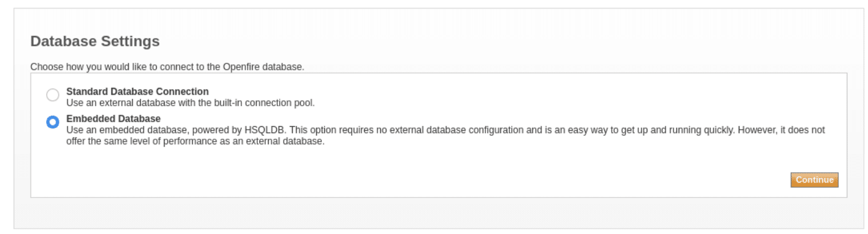
Task: Click the bold Standard Database Connection label
Action: 137,91
